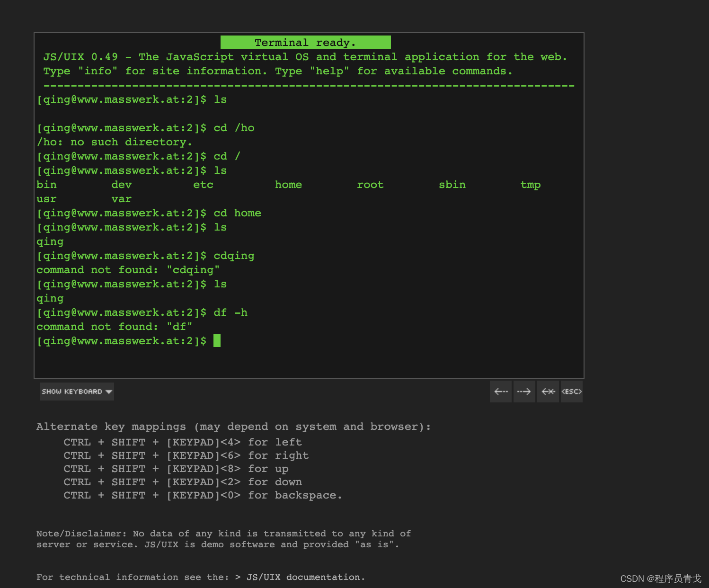Click the 'Terminal ready.' status banner

click(x=306, y=42)
